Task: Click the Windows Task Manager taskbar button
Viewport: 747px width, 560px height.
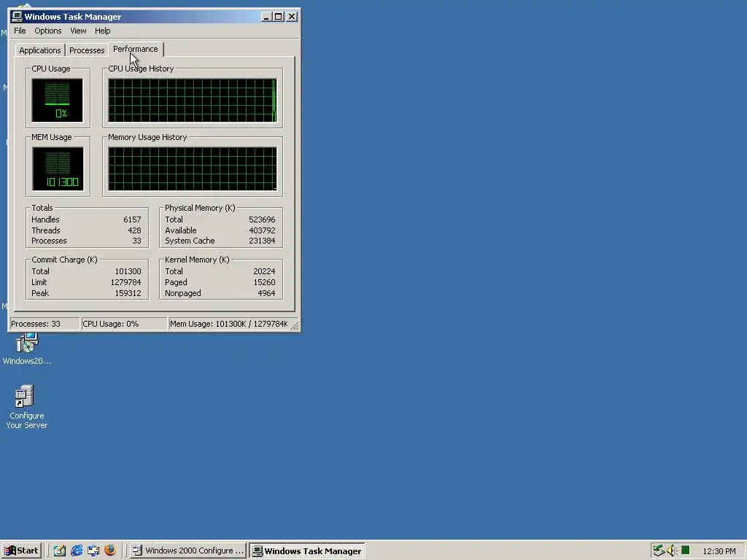Action: pyautogui.click(x=307, y=551)
